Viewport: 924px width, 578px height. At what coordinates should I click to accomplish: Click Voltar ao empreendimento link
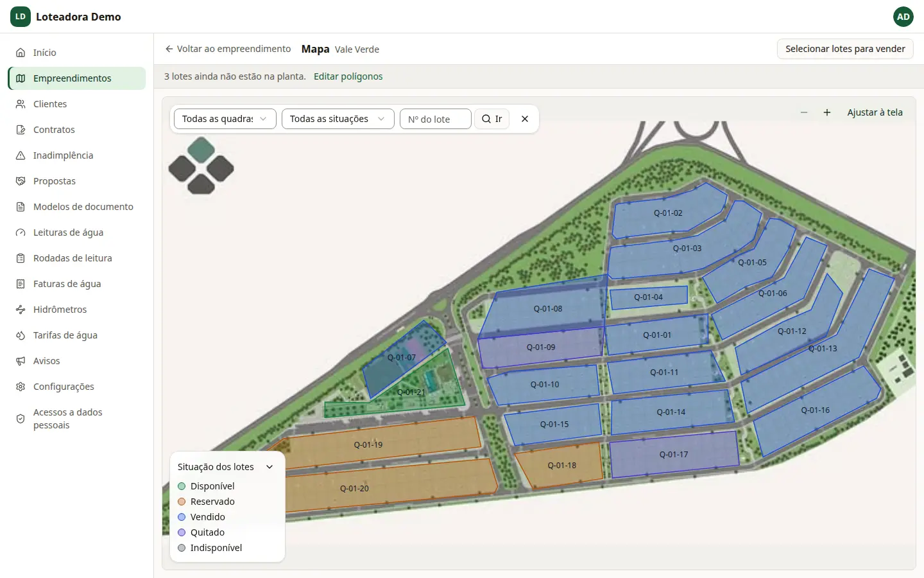[x=228, y=49]
